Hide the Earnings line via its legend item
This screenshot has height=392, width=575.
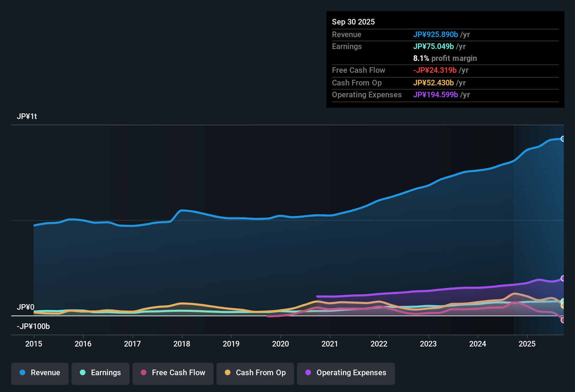coord(101,373)
